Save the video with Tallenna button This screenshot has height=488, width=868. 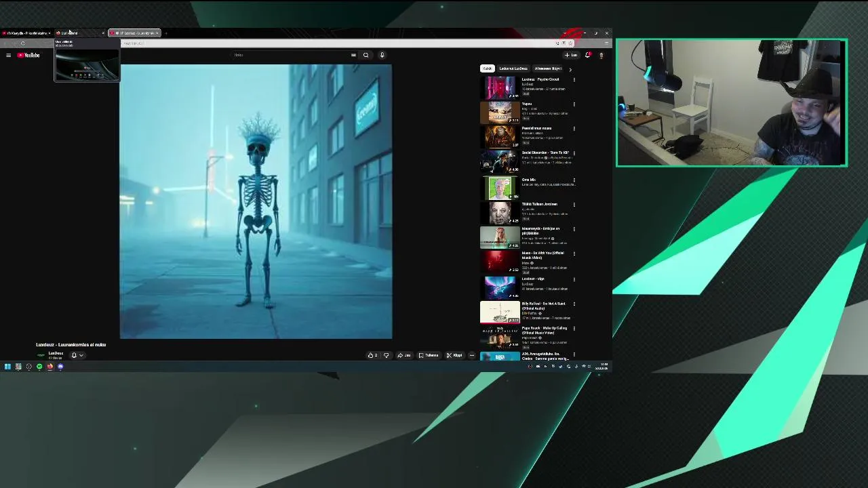tap(429, 355)
